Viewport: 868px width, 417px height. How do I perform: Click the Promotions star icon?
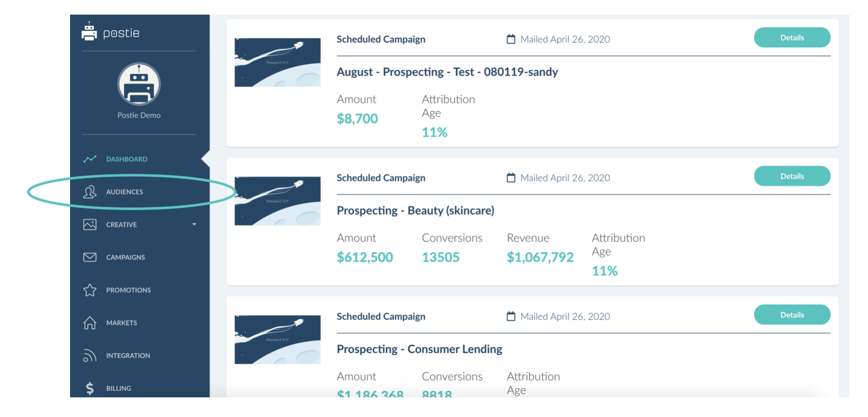pyautogui.click(x=90, y=290)
